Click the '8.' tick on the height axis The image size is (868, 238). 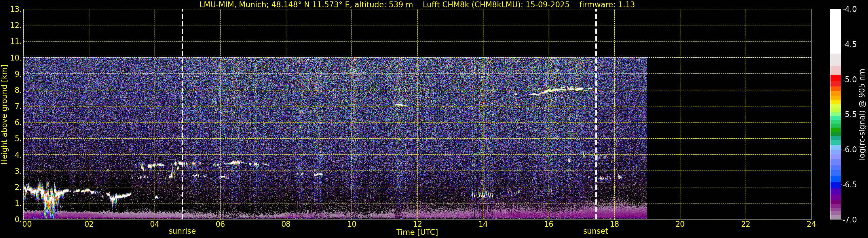click(x=18, y=90)
